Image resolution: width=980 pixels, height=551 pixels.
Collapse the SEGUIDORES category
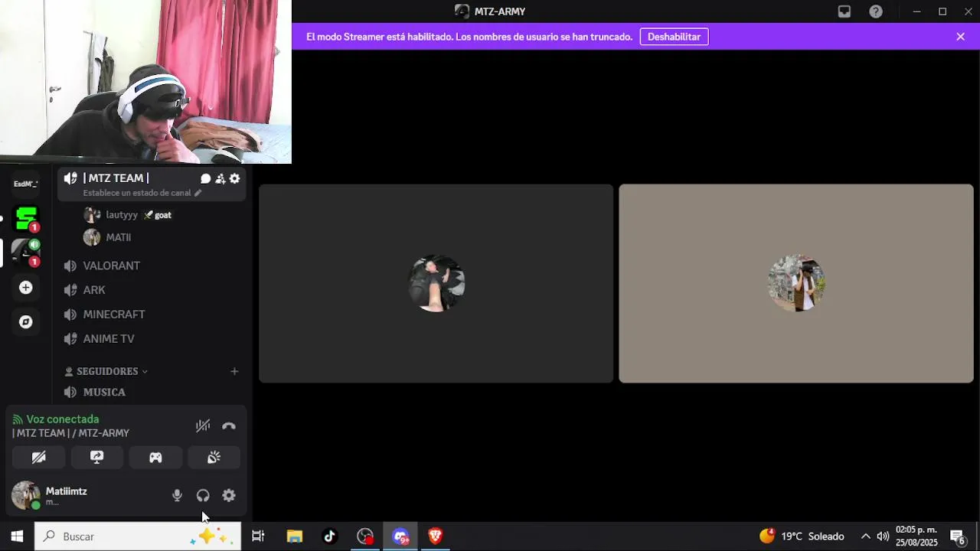107,371
